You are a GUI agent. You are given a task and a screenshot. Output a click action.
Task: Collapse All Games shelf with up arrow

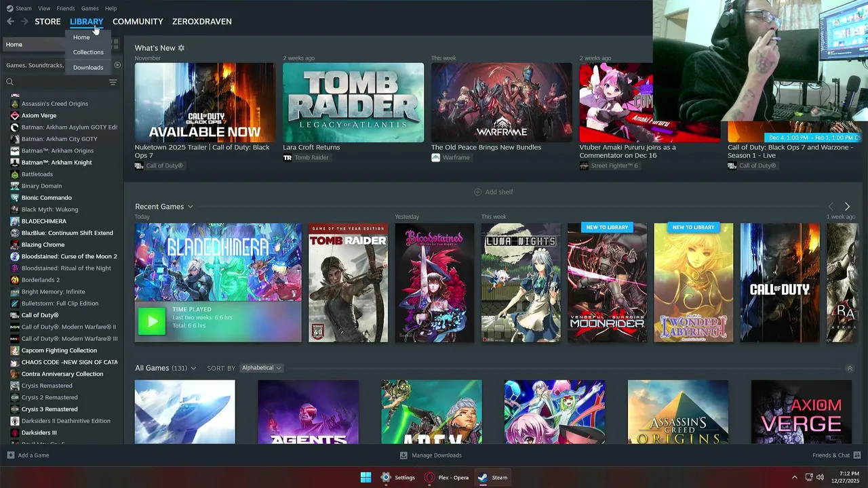click(850, 368)
